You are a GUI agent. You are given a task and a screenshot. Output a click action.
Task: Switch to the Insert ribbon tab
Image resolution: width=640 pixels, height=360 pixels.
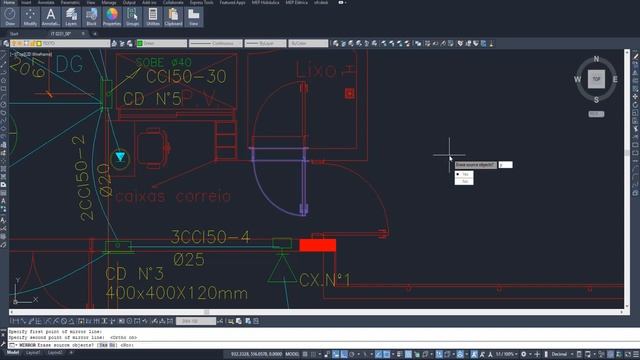26,2
